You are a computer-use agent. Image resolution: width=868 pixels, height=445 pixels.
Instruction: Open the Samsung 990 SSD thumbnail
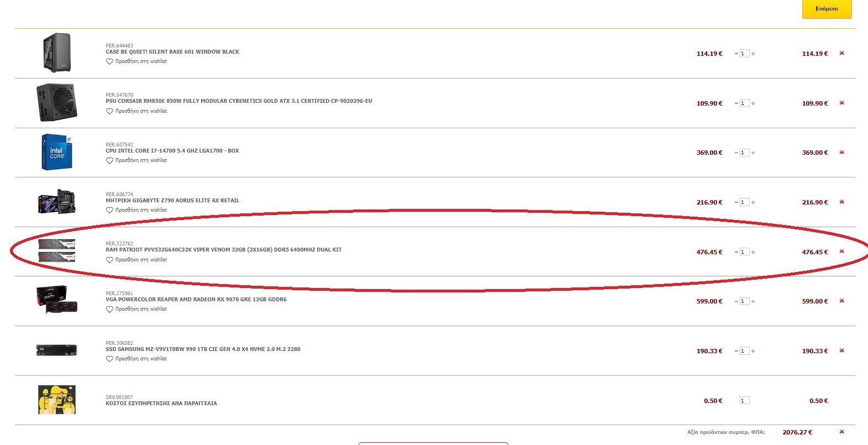point(57,350)
